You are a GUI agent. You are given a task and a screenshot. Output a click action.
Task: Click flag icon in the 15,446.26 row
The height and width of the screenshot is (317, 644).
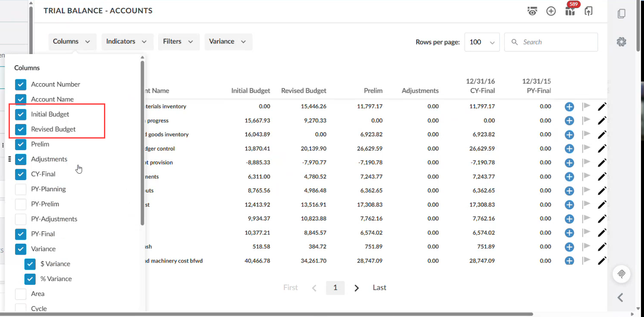[586, 106]
